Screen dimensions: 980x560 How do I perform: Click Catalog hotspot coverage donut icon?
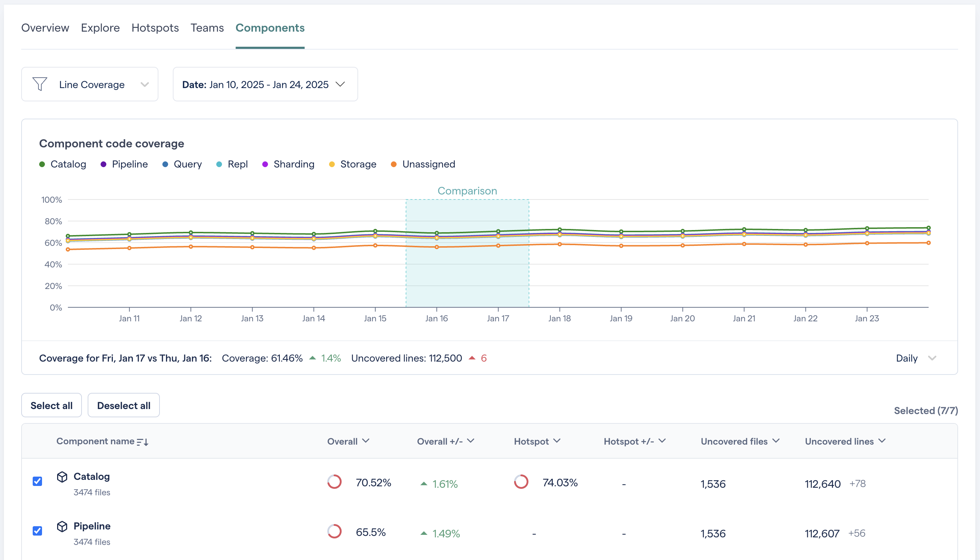click(x=521, y=482)
